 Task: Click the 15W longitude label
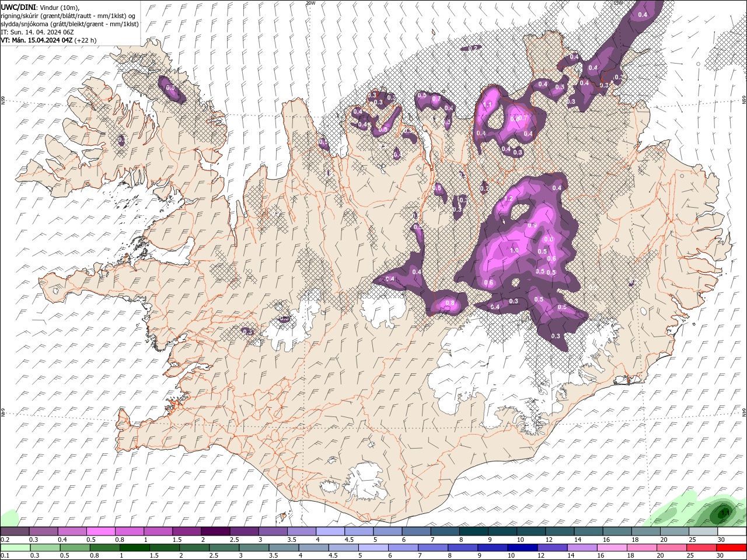(618, 3)
